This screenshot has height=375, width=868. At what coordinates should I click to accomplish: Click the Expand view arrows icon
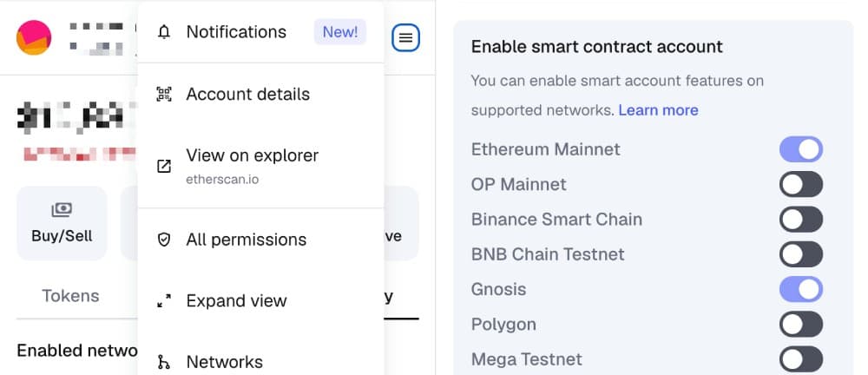click(x=164, y=300)
